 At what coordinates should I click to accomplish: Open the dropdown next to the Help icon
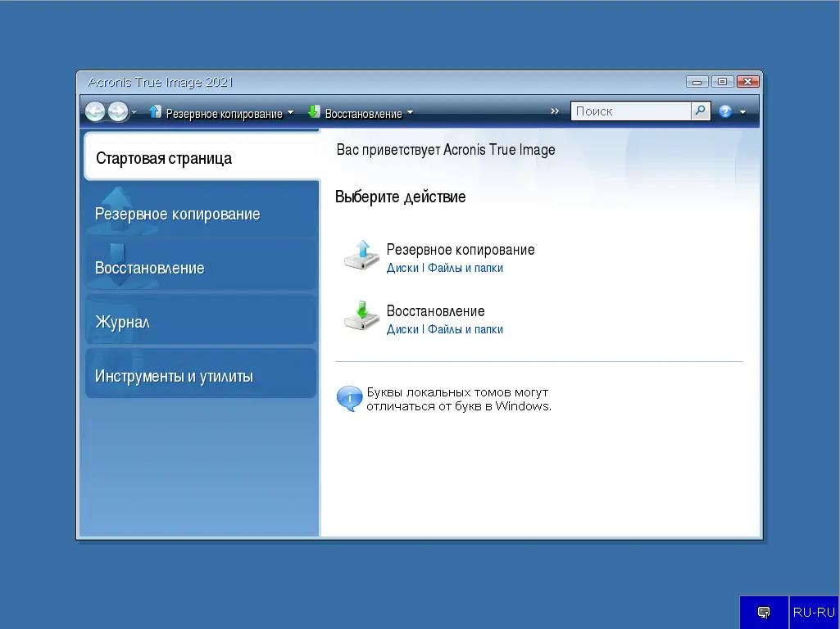(x=742, y=112)
